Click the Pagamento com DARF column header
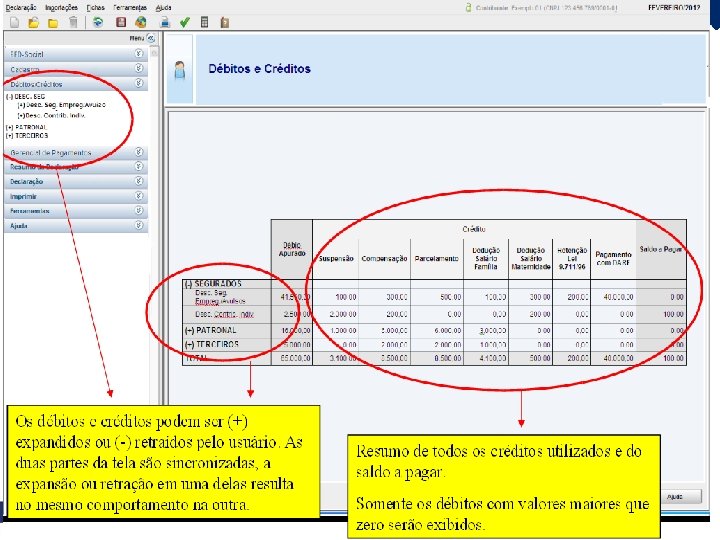This screenshot has width=720, height=540. click(613, 259)
